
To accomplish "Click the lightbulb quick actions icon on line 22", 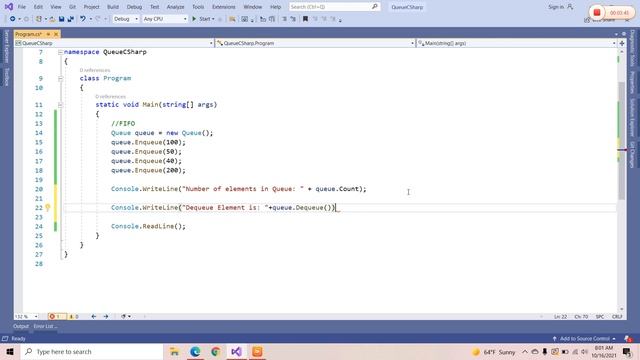I will [x=47, y=207].
